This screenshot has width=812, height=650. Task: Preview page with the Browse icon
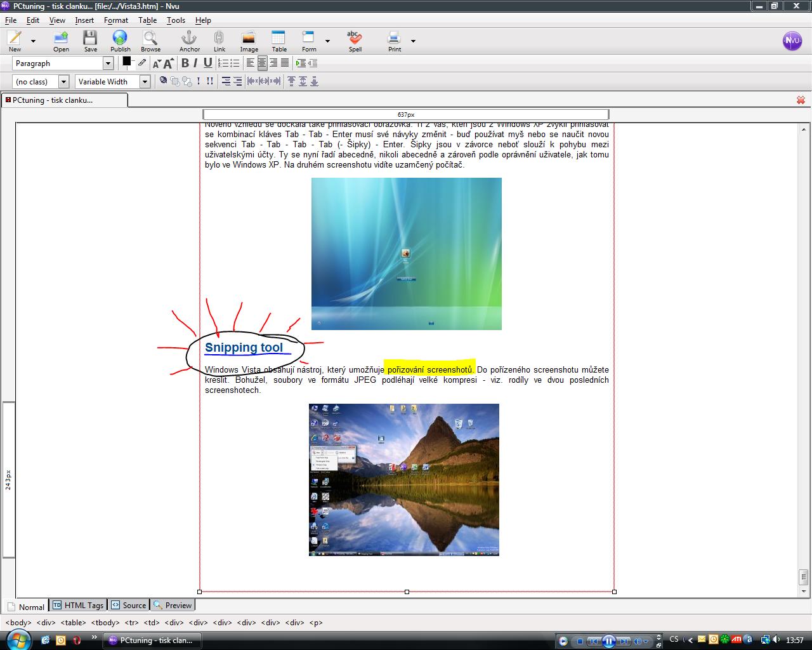click(x=150, y=41)
